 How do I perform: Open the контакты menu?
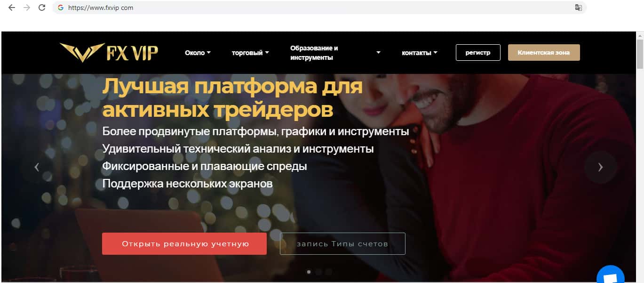419,53
